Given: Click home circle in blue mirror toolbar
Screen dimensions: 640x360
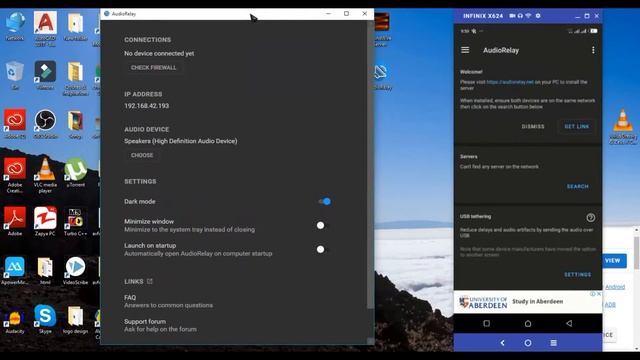Looking at the screenshot, I should pyautogui.click(x=528, y=343).
